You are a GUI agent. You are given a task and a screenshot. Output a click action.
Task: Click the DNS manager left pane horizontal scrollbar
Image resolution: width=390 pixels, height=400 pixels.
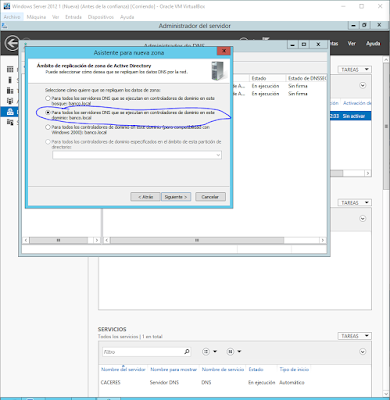(58, 240)
